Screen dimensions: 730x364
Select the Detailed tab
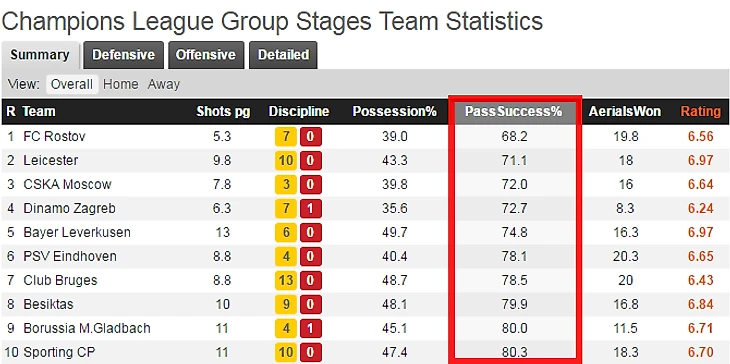(283, 55)
